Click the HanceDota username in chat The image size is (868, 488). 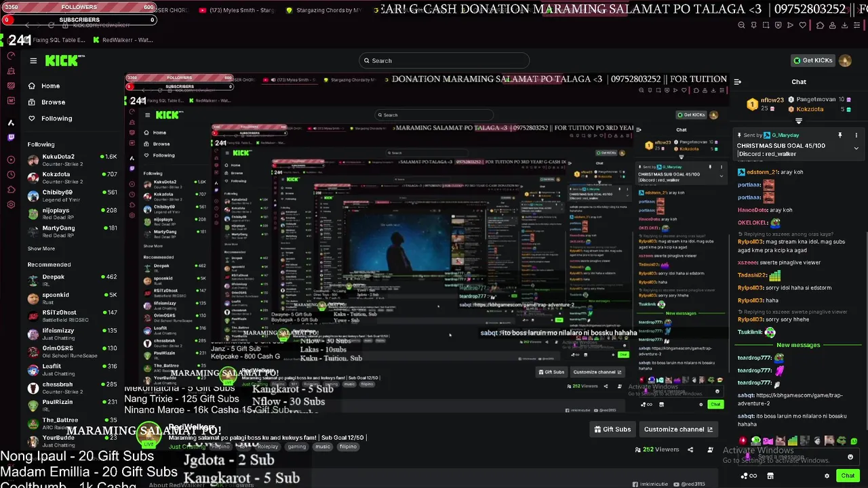[753, 210]
